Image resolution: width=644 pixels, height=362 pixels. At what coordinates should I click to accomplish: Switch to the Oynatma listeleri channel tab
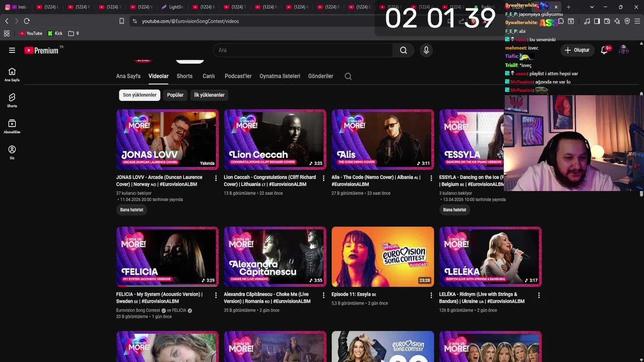tap(280, 76)
